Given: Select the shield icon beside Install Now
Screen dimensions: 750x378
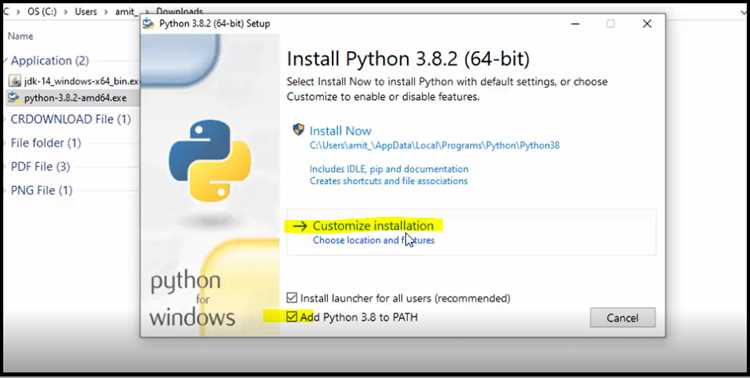Looking at the screenshot, I should click(298, 130).
